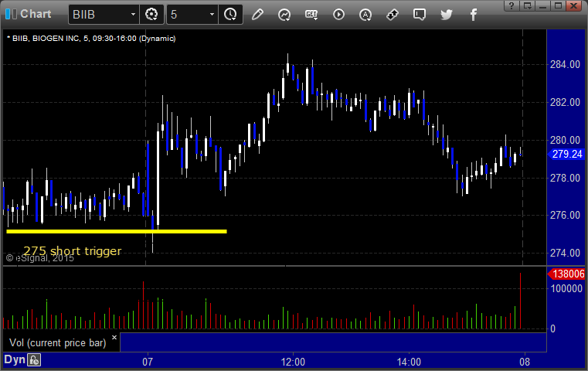Image resolution: width=588 pixels, height=371 pixels.
Task: Click the 276.00 price axis label
Action: (x=565, y=215)
